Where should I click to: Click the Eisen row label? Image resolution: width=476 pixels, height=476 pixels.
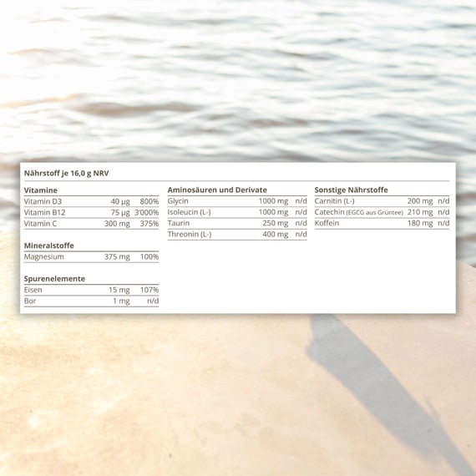pos(33,290)
